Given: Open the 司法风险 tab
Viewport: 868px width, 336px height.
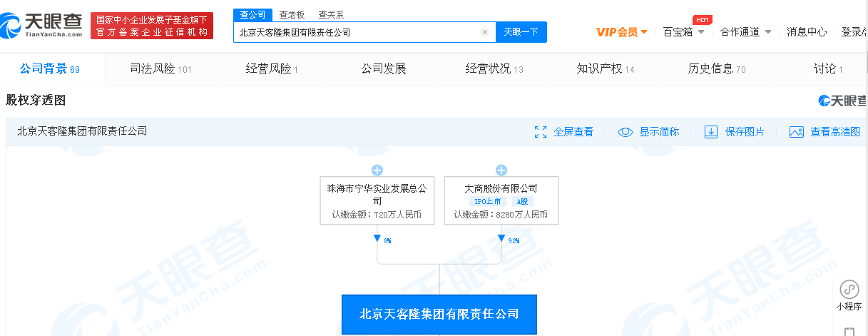Looking at the screenshot, I should click(160, 69).
